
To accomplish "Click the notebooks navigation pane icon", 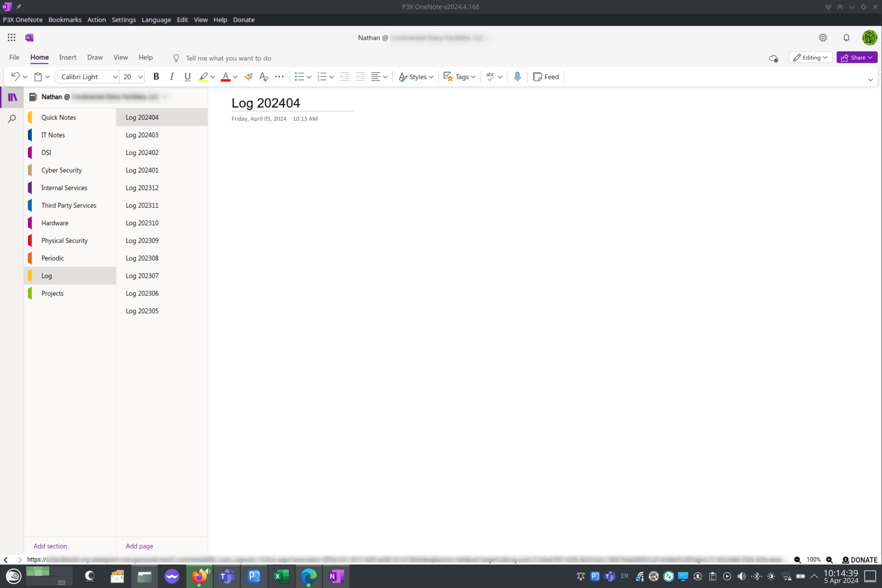I will coord(12,97).
